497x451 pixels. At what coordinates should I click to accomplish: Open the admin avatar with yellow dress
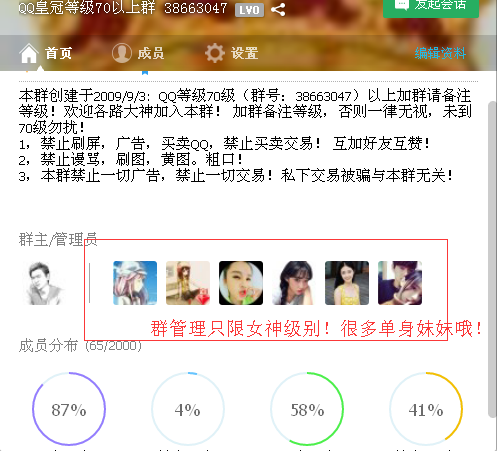347,283
